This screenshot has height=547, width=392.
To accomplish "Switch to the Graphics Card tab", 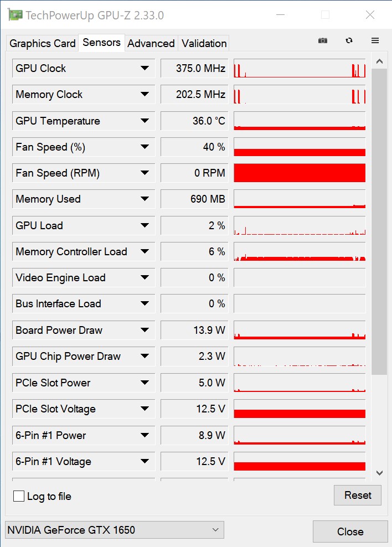I will tap(43, 43).
